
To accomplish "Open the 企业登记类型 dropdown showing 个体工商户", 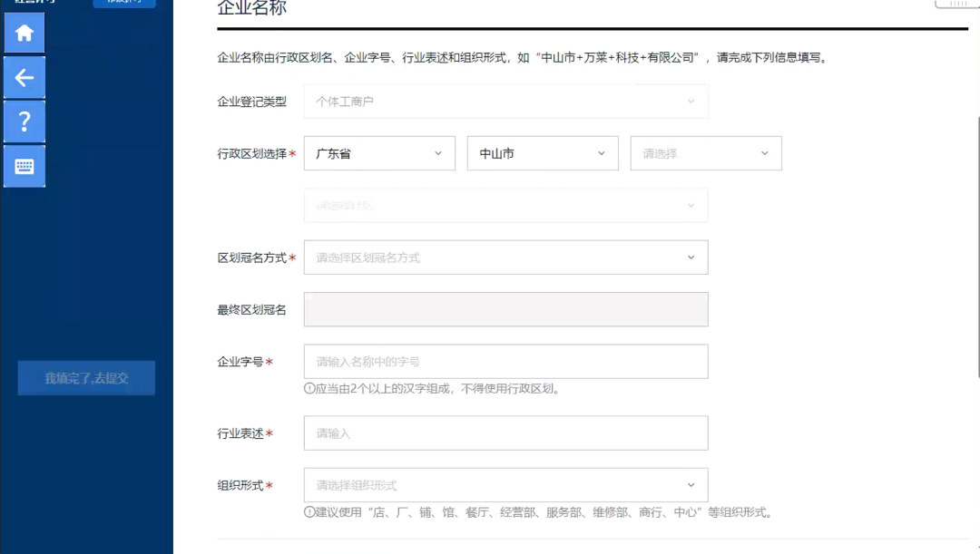I will [x=505, y=101].
